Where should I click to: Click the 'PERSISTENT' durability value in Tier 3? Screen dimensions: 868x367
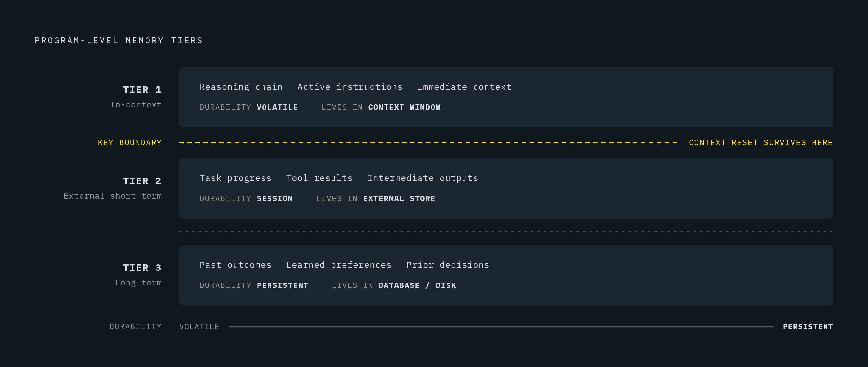coord(282,285)
